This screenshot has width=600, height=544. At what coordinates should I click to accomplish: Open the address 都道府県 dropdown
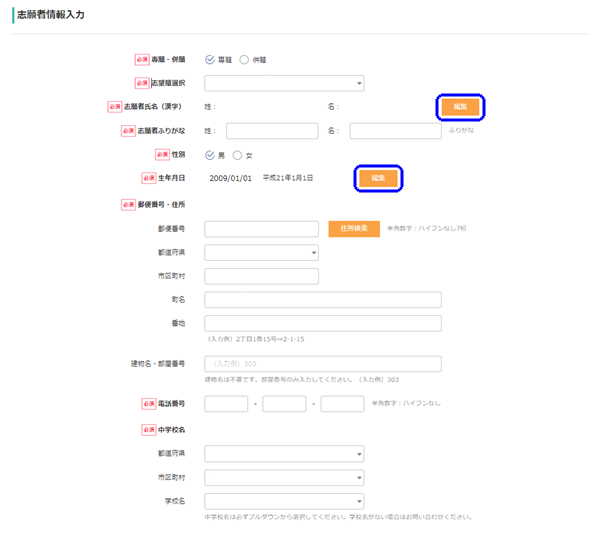[261, 252]
